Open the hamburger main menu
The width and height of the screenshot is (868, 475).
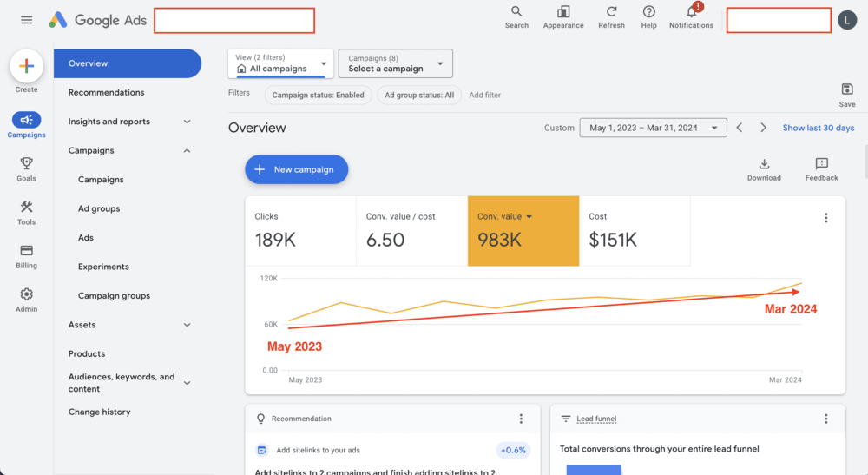[26, 20]
